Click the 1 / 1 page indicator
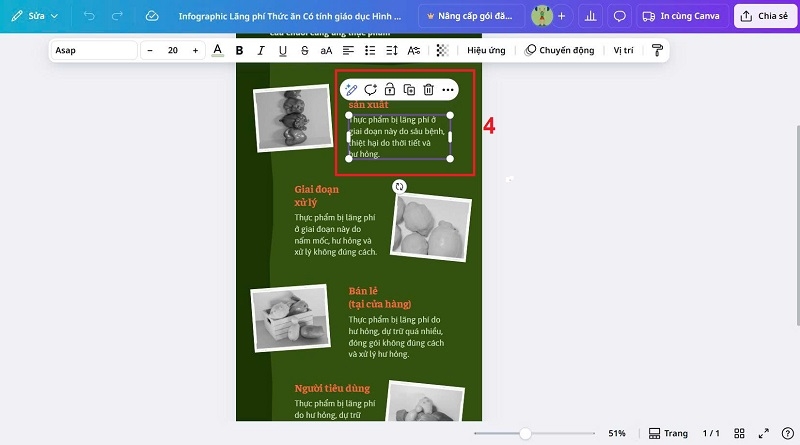The width and height of the screenshot is (800, 445). (711, 433)
